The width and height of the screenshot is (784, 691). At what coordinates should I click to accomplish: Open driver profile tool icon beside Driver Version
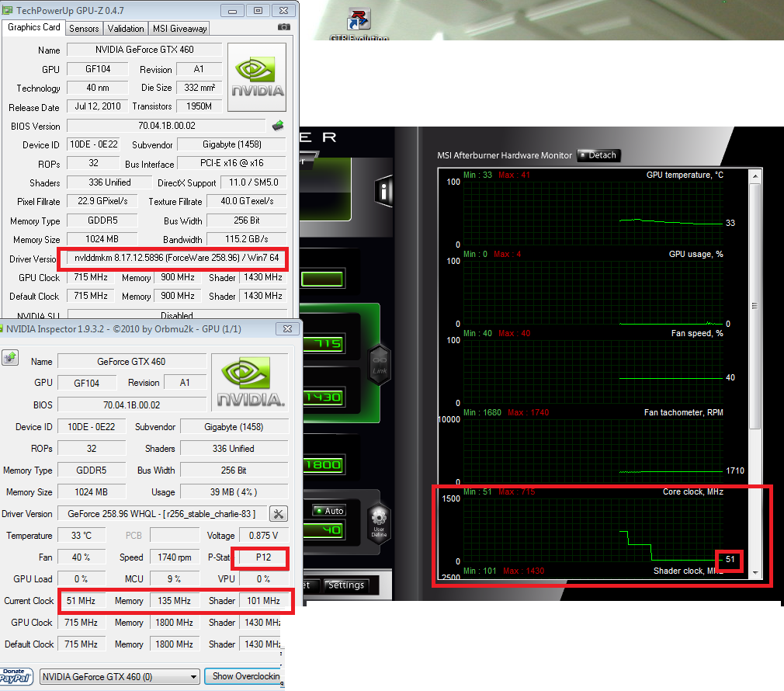(279, 513)
